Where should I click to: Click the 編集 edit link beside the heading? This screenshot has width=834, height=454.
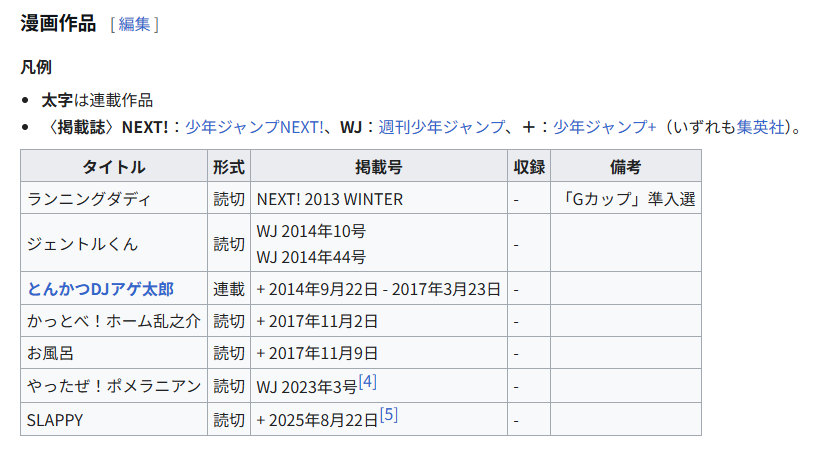[x=134, y=24]
